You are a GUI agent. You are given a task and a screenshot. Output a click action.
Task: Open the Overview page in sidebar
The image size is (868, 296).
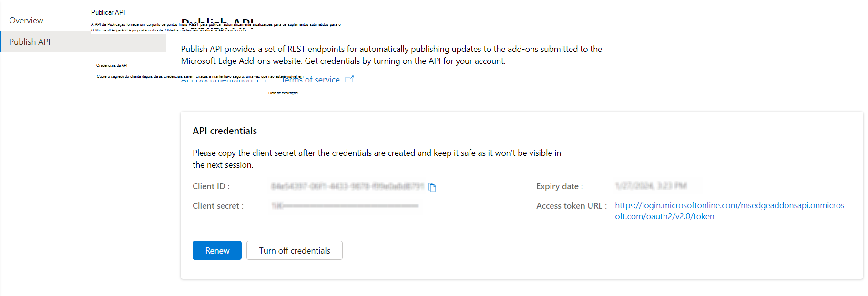coord(26,20)
